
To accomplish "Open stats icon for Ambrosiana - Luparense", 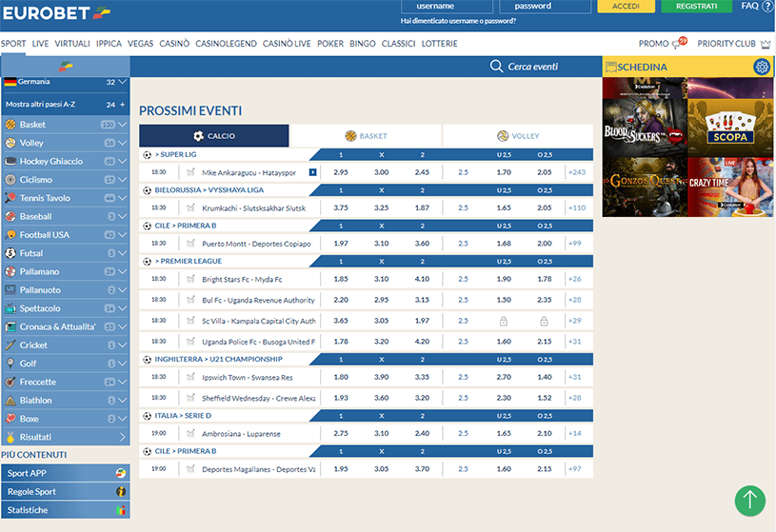I will pyautogui.click(x=190, y=434).
